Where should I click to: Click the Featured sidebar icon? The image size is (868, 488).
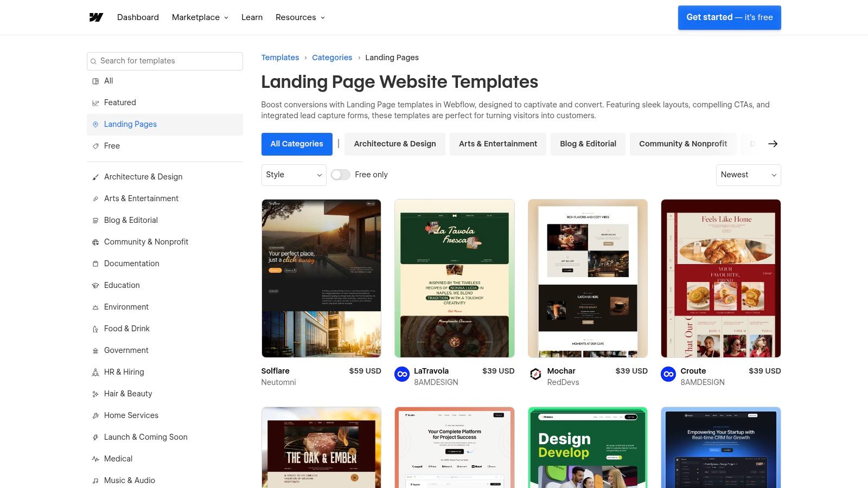95,103
